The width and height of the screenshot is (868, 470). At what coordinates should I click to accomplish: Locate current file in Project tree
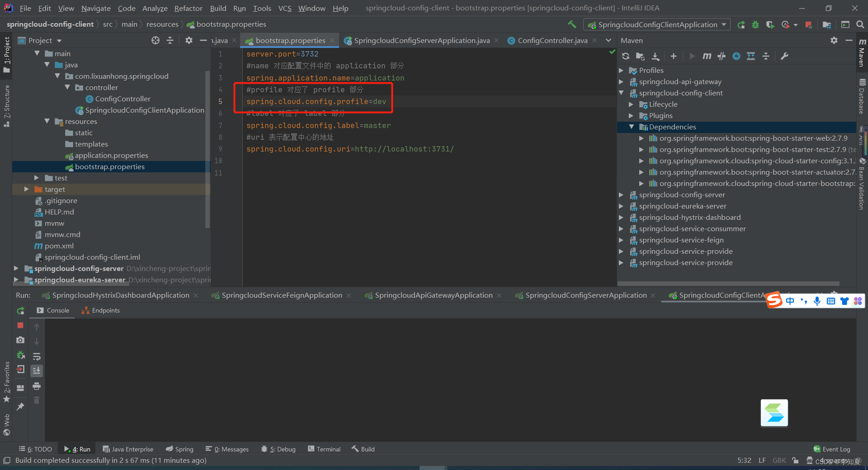coord(156,40)
